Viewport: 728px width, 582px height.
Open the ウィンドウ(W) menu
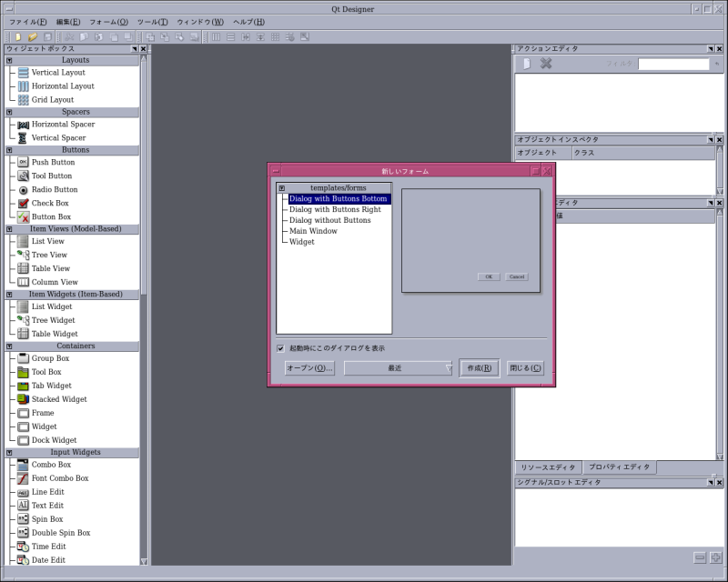[x=200, y=22]
